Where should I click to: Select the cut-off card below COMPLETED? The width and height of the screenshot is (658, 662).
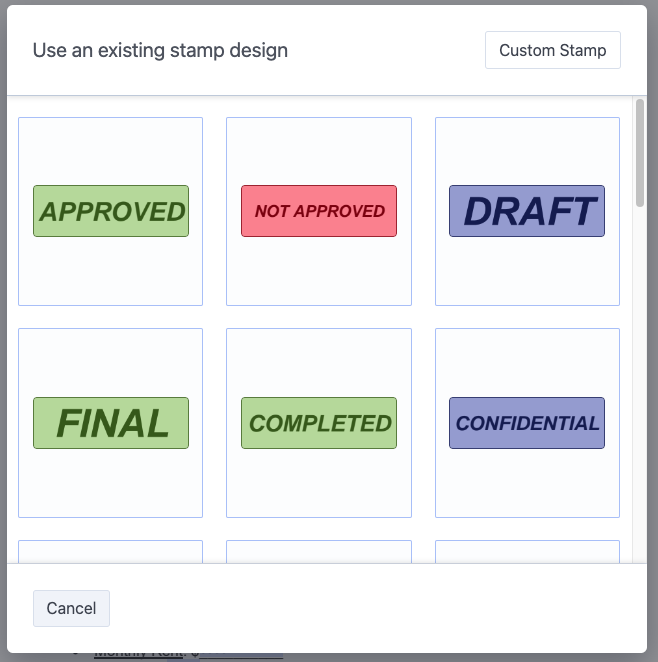click(319, 552)
